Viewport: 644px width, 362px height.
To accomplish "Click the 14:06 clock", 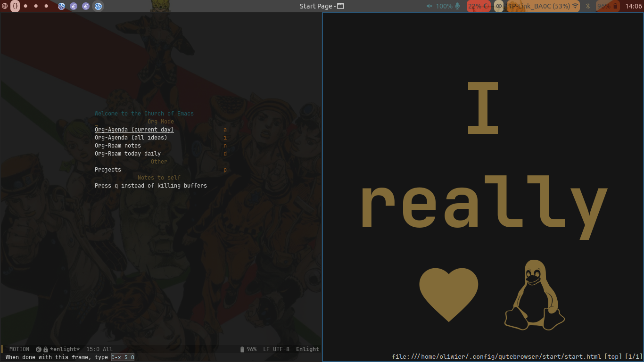I will pyautogui.click(x=634, y=6).
